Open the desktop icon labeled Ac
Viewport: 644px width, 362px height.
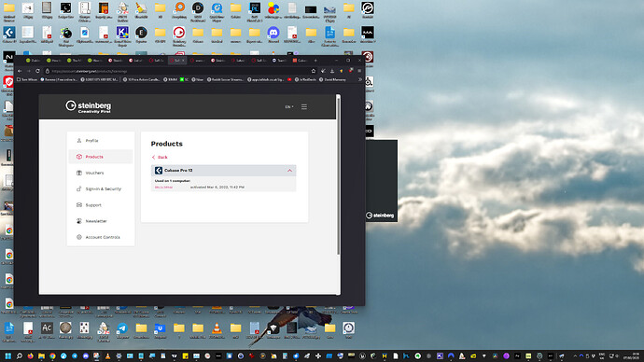tap(47, 330)
